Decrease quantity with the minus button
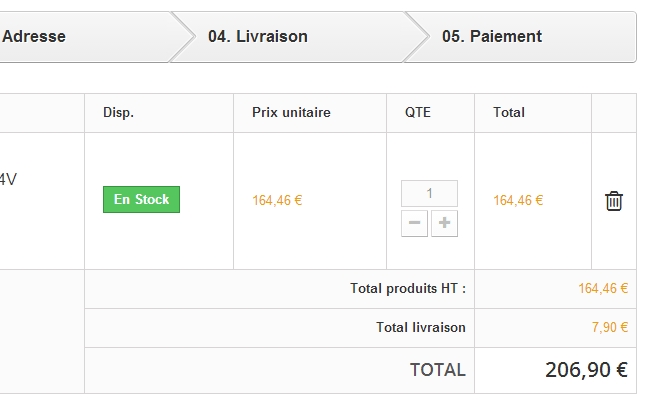Screen dimensions: 664x406 point(414,223)
